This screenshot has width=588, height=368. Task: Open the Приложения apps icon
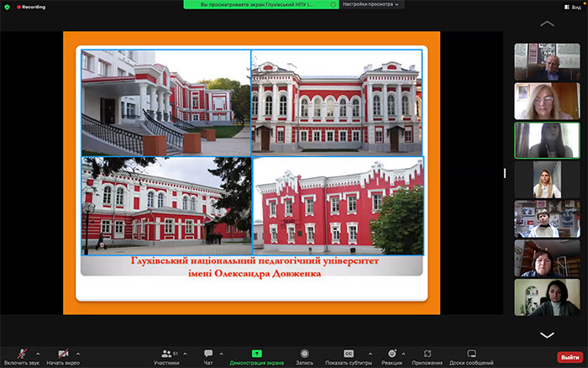(427, 354)
